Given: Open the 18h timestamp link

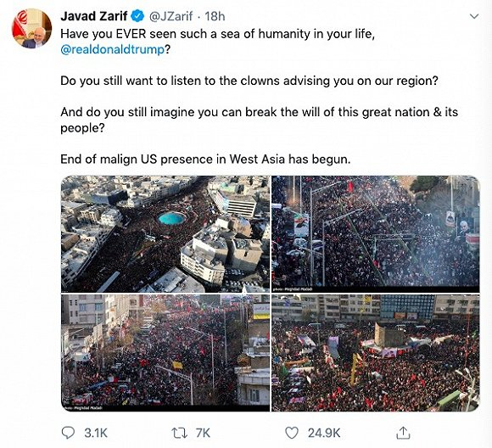Looking at the screenshot, I should pyautogui.click(x=215, y=16).
